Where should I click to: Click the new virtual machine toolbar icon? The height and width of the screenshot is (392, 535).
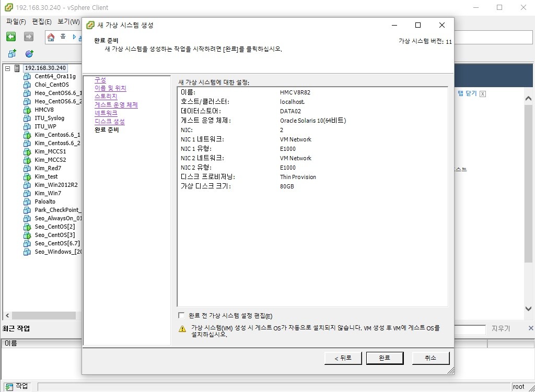pos(12,54)
